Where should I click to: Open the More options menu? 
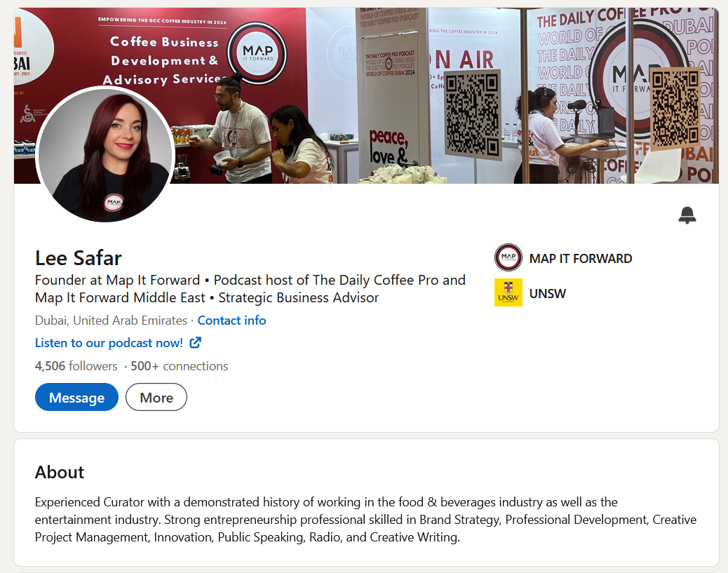coord(156,397)
